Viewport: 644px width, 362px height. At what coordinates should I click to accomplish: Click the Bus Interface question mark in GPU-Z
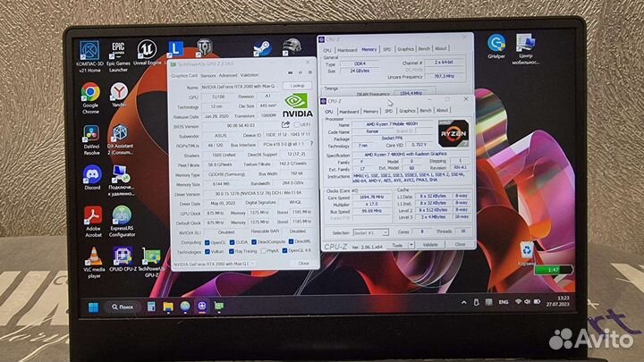point(311,144)
